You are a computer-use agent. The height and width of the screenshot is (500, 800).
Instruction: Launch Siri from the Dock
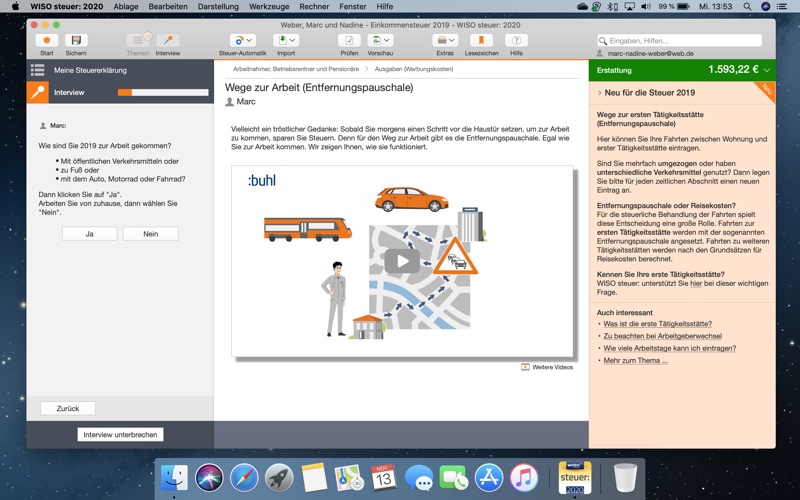(209, 478)
